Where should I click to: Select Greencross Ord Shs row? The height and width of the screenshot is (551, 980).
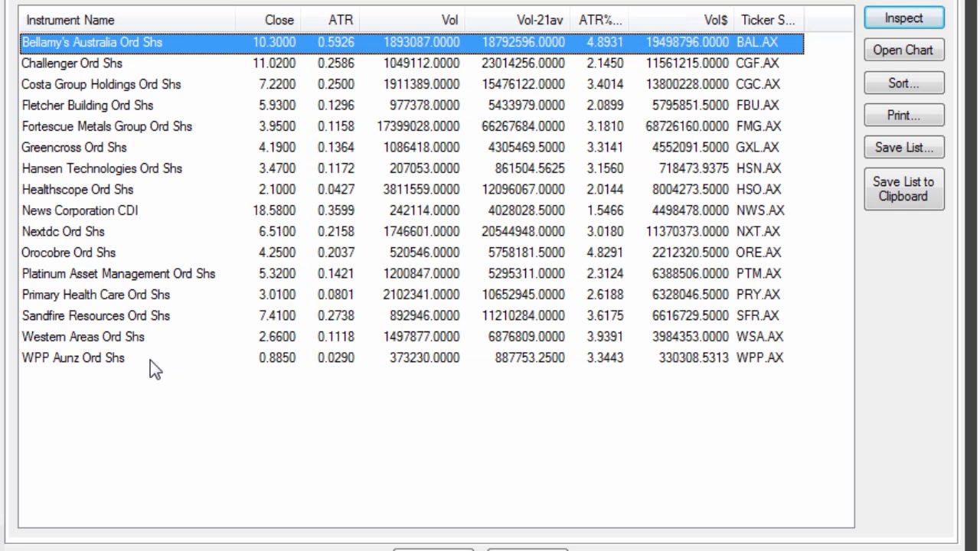412,148
